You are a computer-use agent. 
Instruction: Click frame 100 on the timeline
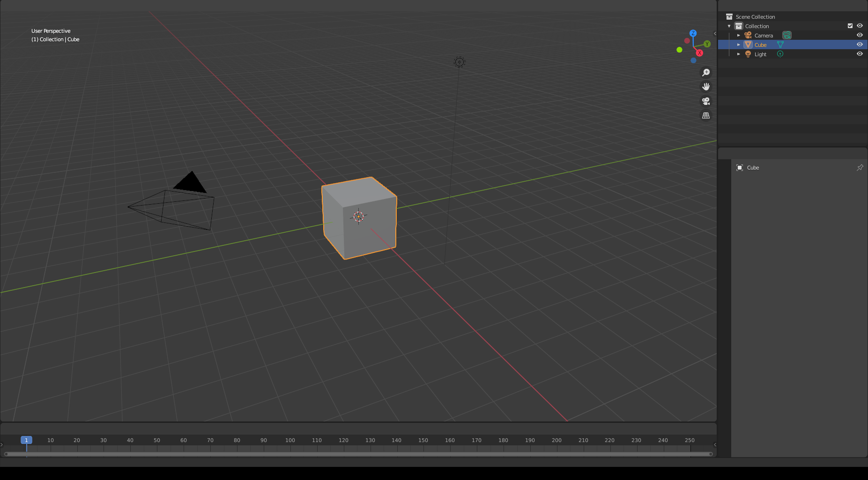click(x=290, y=440)
